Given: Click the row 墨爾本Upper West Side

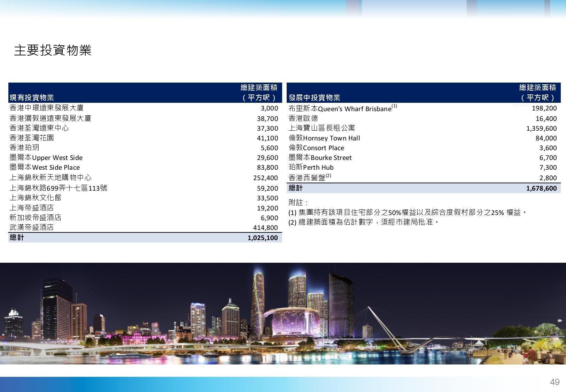Looking at the screenshot, I should tap(145, 157).
